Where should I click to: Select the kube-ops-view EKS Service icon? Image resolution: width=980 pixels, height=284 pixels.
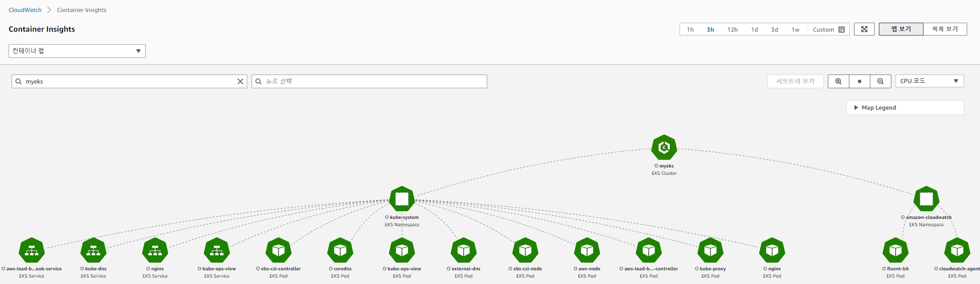[217, 250]
